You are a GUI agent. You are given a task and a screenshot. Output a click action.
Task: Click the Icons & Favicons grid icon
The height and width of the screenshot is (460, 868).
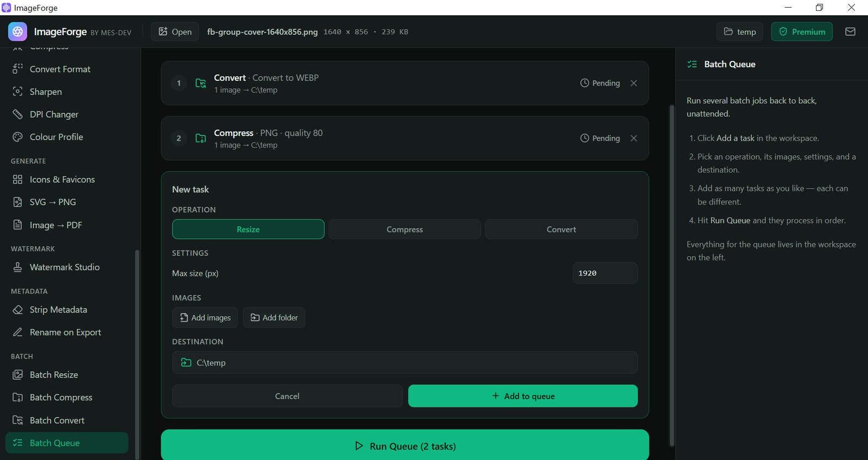tap(18, 180)
